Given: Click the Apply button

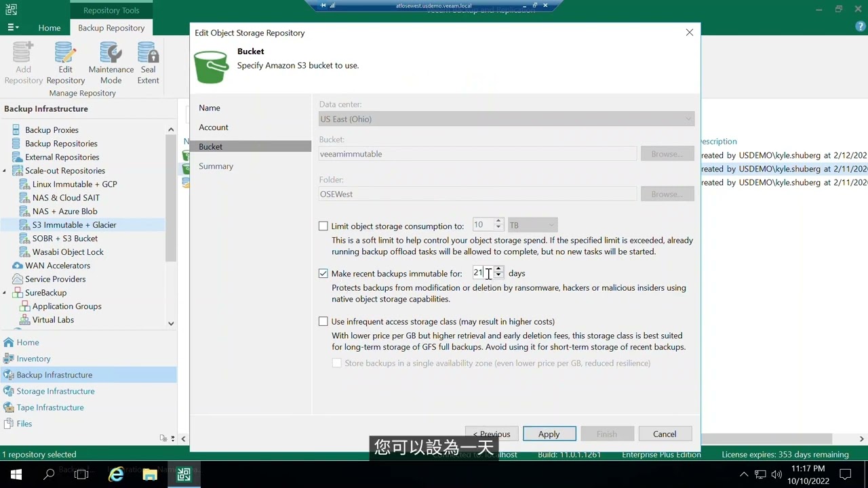Looking at the screenshot, I should (549, 434).
